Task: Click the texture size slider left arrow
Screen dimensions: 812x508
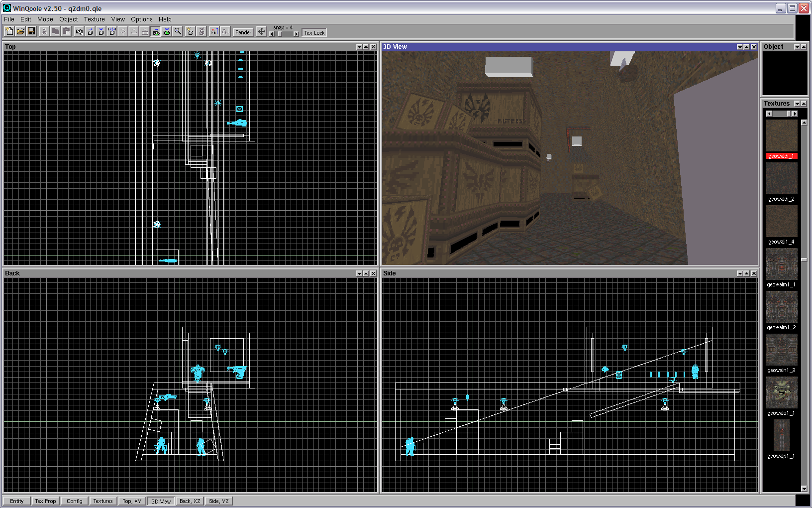Action: click(x=769, y=114)
